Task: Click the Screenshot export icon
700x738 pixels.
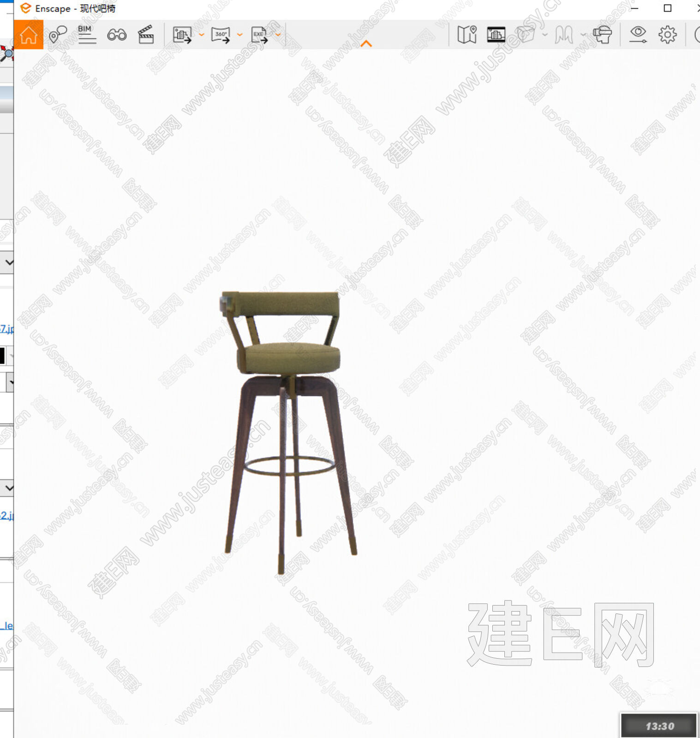Action: (x=182, y=35)
